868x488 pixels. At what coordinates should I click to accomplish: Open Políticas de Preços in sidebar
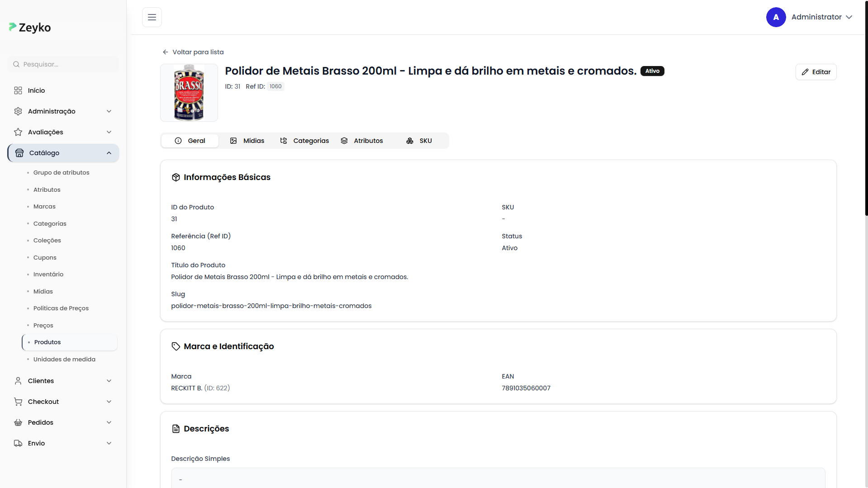pos(61,308)
